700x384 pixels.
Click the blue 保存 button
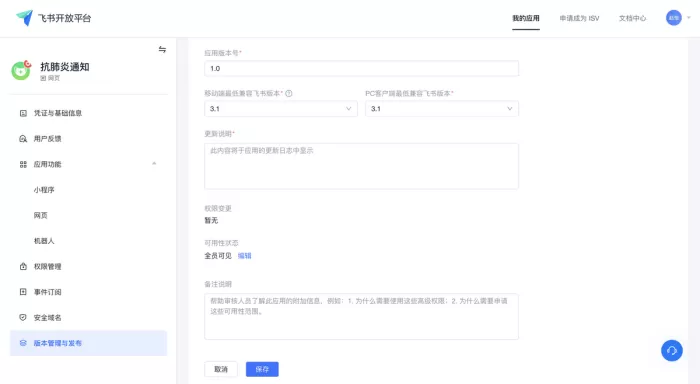point(262,369)
